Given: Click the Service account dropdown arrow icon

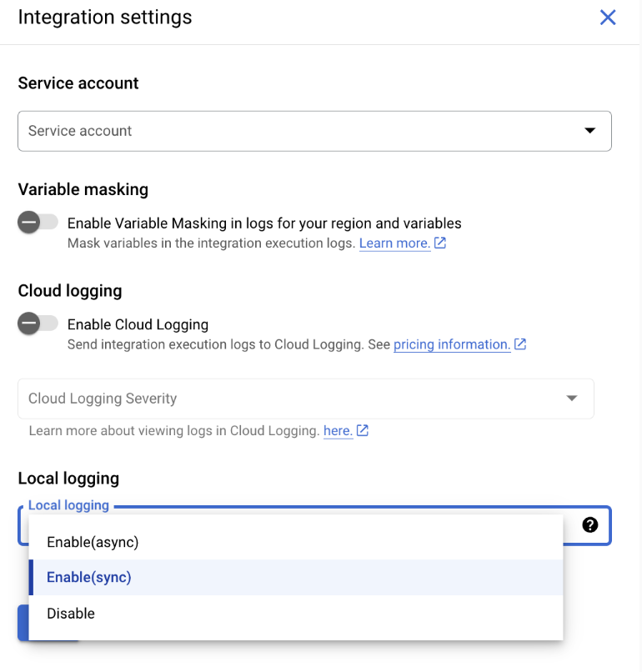Looking at the screenshot, I should coord(589,131).
